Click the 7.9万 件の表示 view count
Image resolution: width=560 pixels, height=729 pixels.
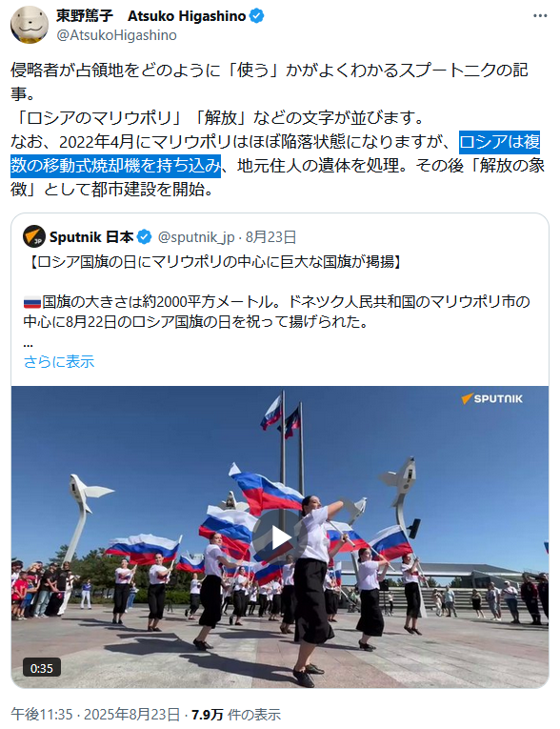click(236, 714)
